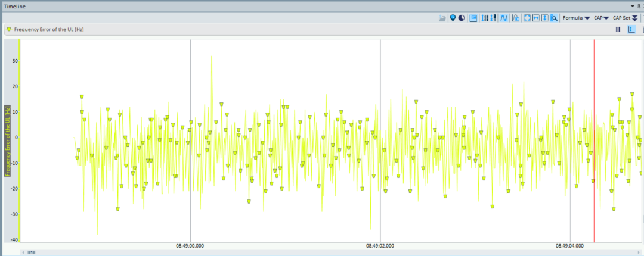Pause the timeline chart updates
This screenshot has width=644, height=256.
point(618,29)
